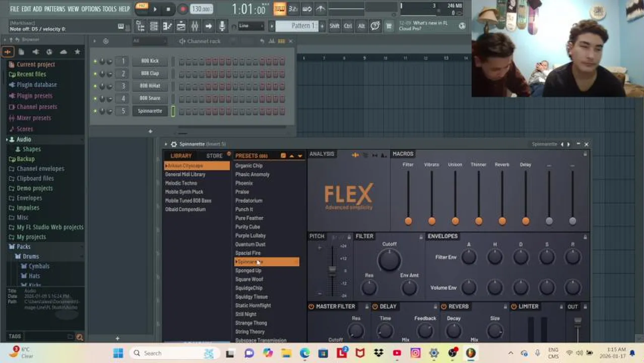Click the waveform analysis icon in FLEX
This screenshot has width=644, height=363.
coord(355,155)
